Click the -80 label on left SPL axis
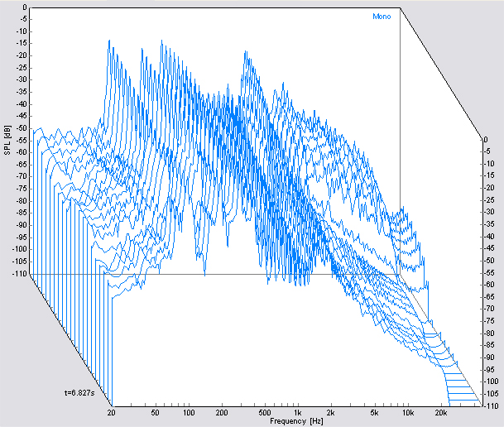This screenshot has height=427, width=504. (x=22, y=201)
